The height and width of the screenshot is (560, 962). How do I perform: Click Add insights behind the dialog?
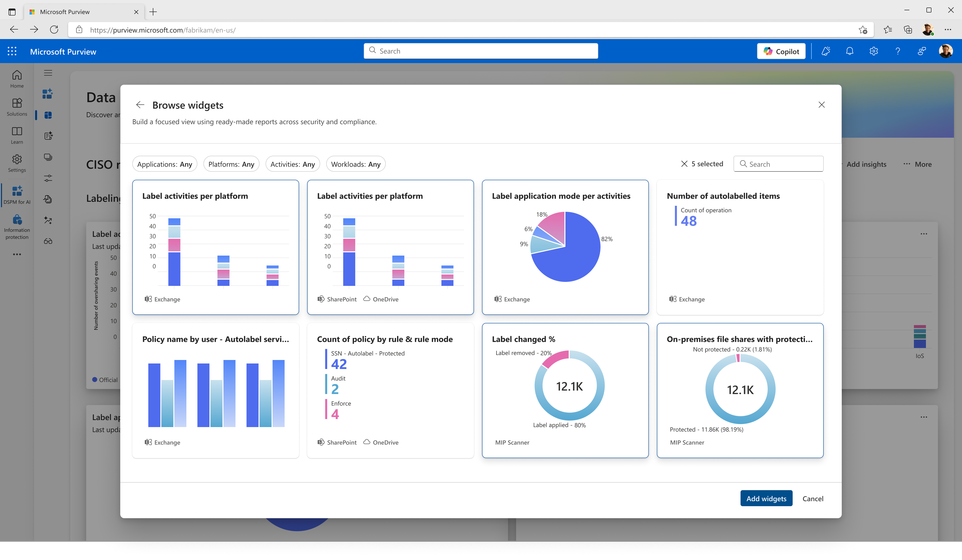(x=866, y=164)
